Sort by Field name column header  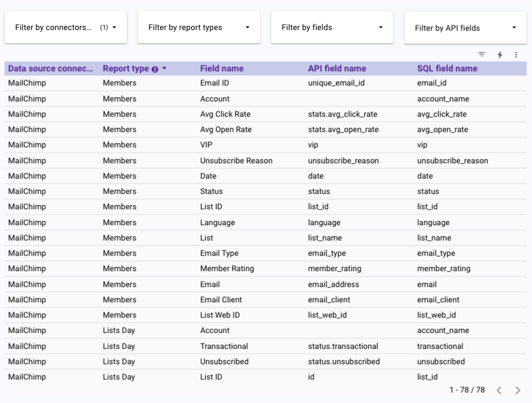pos(221,68)
